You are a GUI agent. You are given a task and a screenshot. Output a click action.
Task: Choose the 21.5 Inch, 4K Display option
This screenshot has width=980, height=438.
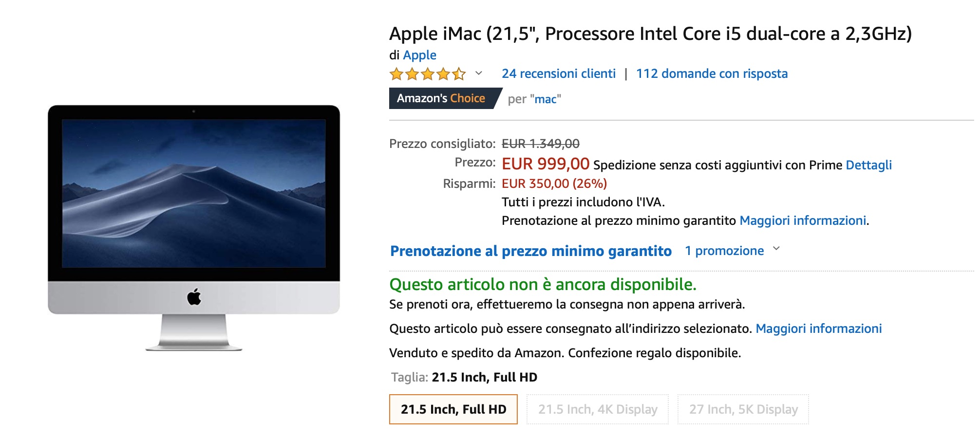point(598,409)
